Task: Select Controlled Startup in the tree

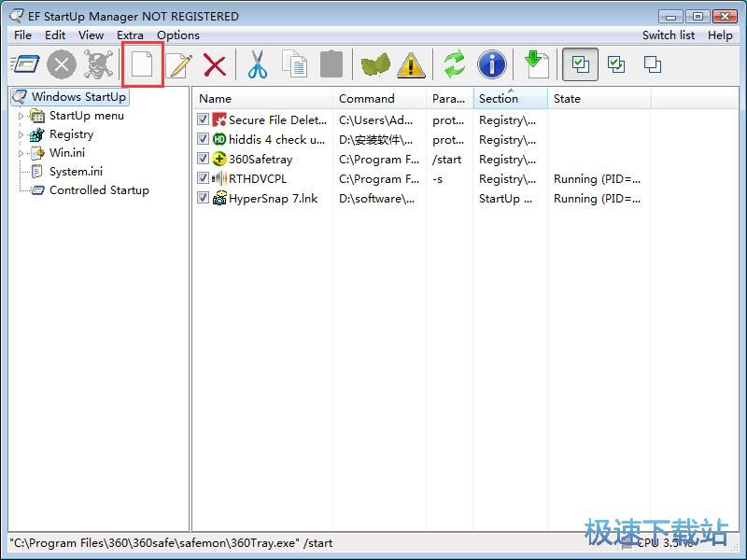Action: (x=99, y=190)
